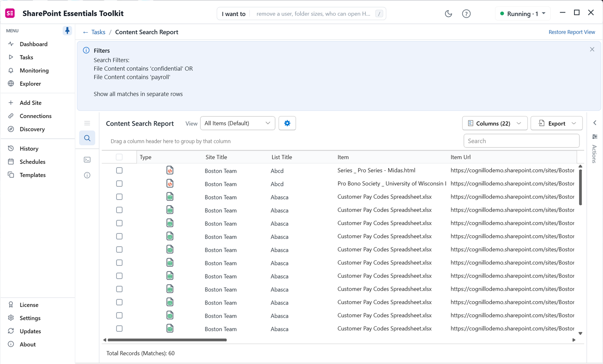Click HTML file icon for Midas.html row
This screenshot has height=364, width=603.
170,171
